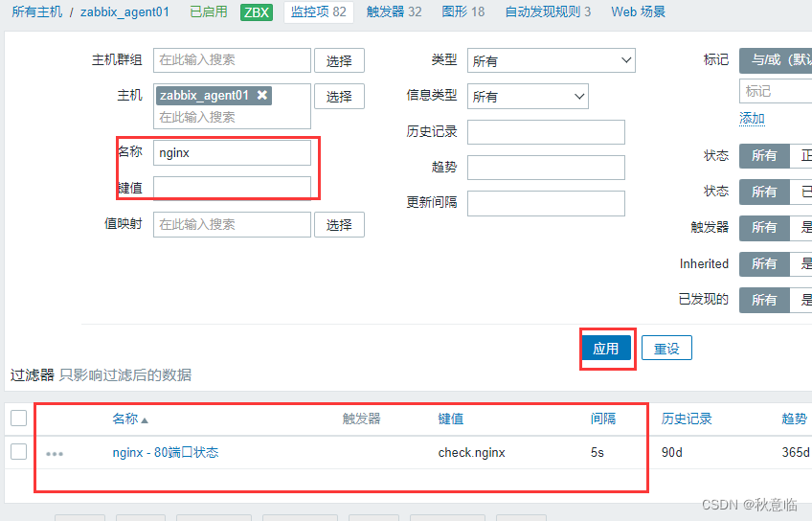Remove zabbix_agent01 tag from host filter
This screenshot has height=521, width=812.
[262, 95]
